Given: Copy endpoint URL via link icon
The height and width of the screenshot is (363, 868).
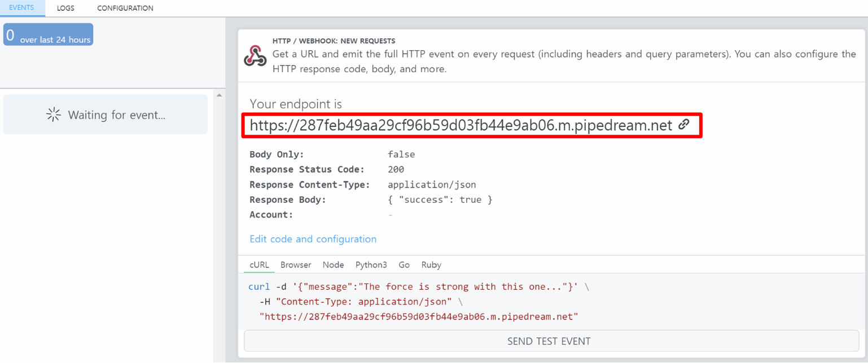Looking at the screenshot, I should (x=683, y=125).
